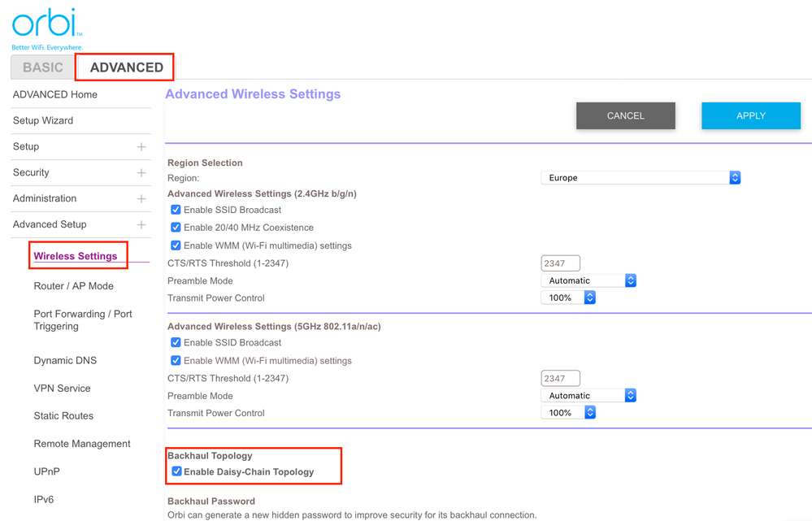
Task: Uncheck 5GHz Enable WMM settings checkbox
Action: pyautogui.click(x=176, y=360)
